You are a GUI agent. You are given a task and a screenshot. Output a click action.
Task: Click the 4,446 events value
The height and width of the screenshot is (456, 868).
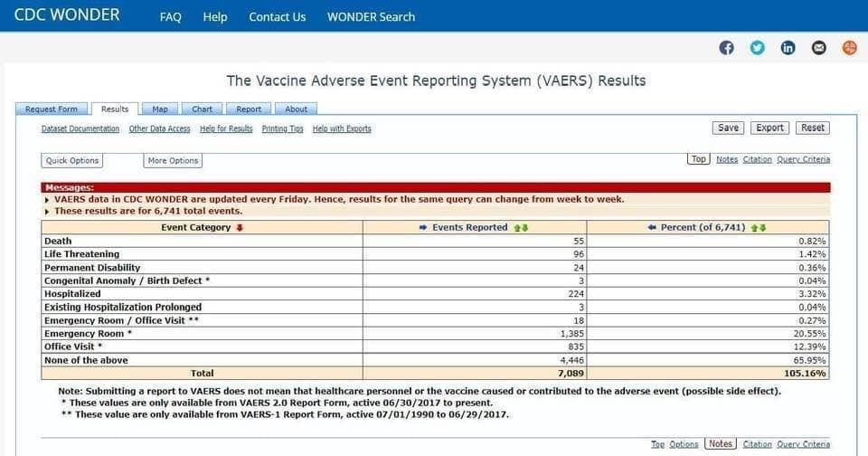coord(571,360)
